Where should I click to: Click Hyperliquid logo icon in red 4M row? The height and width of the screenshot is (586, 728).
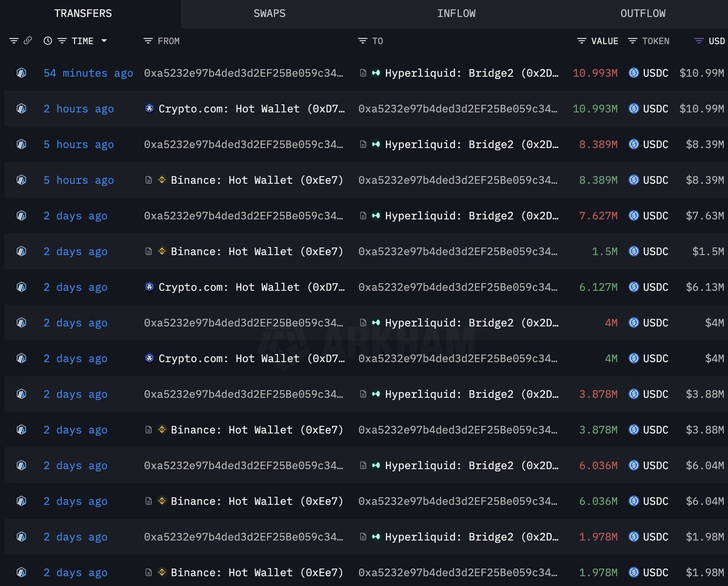coord(376,323)
